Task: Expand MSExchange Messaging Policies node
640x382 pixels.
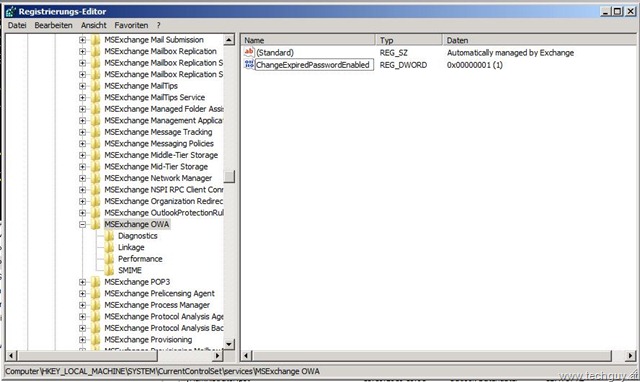Action: click(82, 144)
